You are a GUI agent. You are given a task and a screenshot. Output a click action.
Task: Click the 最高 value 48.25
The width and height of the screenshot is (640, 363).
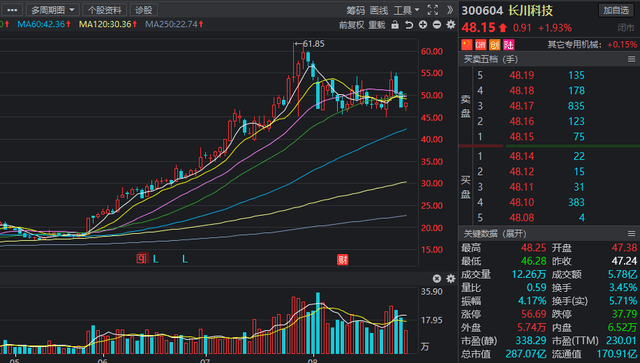[x=533, y=248]
